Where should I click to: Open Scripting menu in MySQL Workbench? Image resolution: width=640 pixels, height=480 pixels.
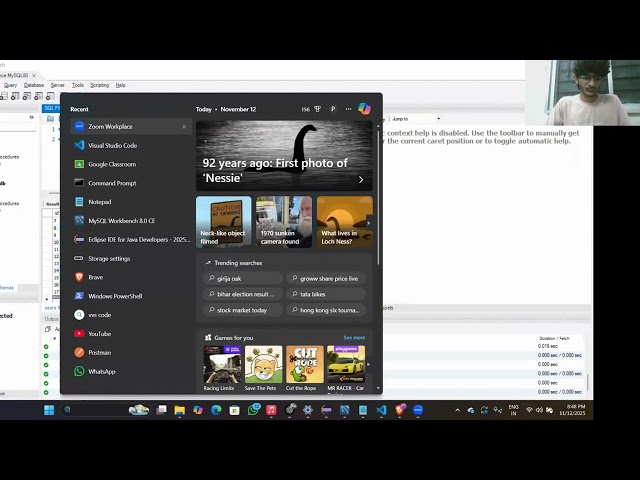pos(100,85)
